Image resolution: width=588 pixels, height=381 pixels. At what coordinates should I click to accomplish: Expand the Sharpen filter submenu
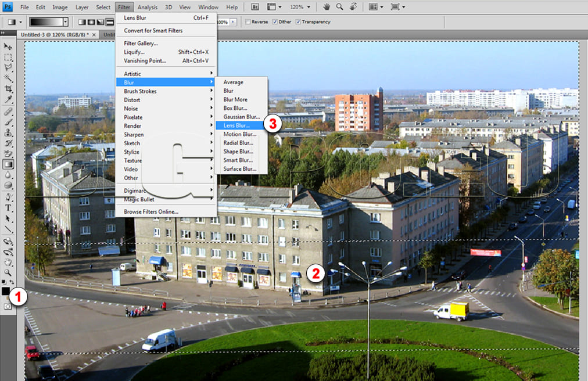point(166,134)
